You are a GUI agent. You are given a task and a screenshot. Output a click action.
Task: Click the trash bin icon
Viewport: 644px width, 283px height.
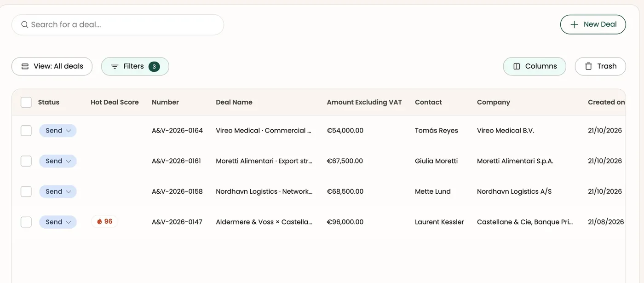588,66
